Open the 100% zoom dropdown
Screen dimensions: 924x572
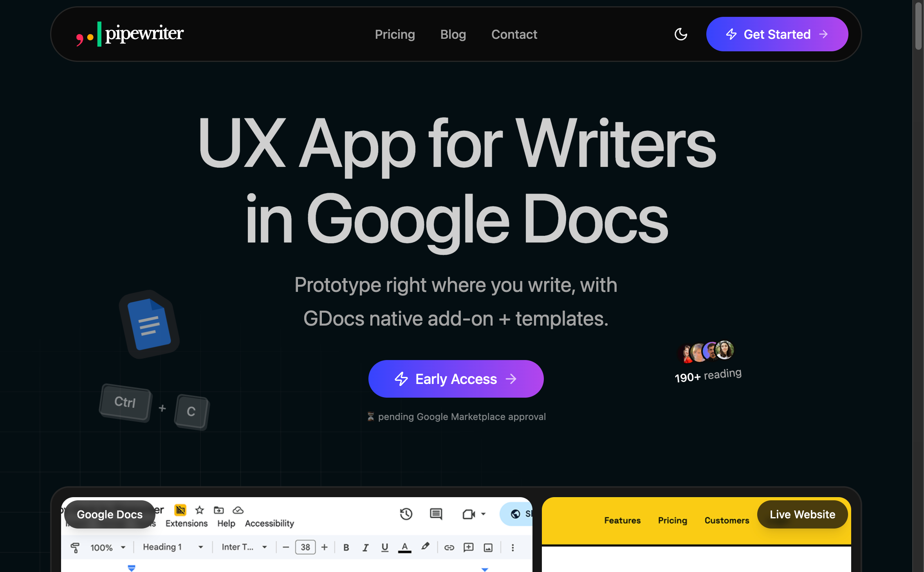click(x=108, y=547)
